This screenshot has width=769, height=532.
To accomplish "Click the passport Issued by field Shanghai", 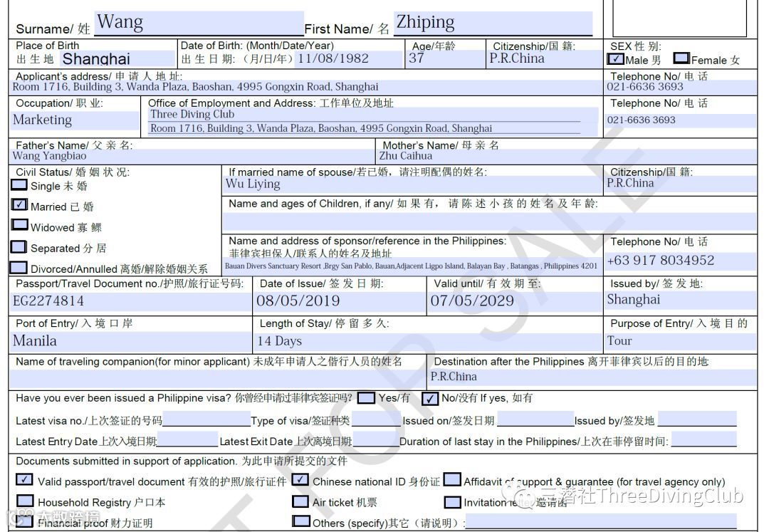I will [x=680, y=301].
